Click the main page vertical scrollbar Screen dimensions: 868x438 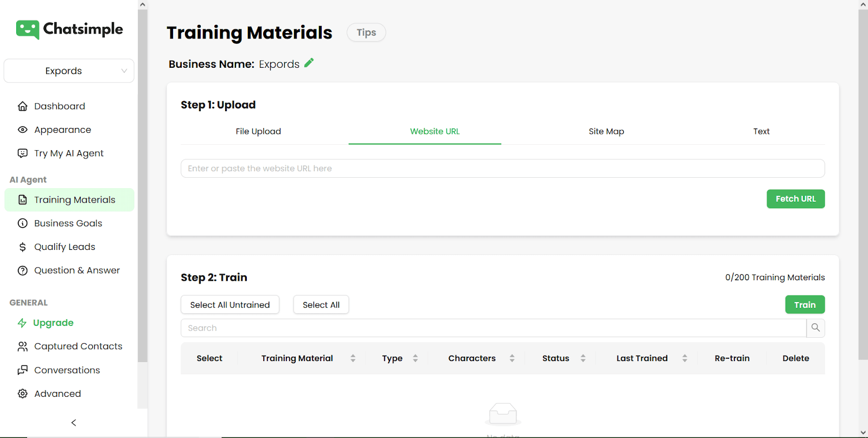863,184
